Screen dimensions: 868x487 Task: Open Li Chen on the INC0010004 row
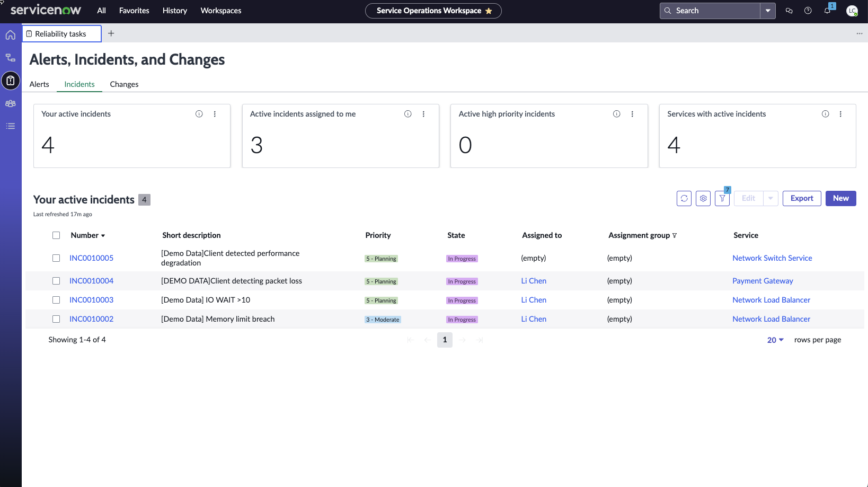coord(534,281)
